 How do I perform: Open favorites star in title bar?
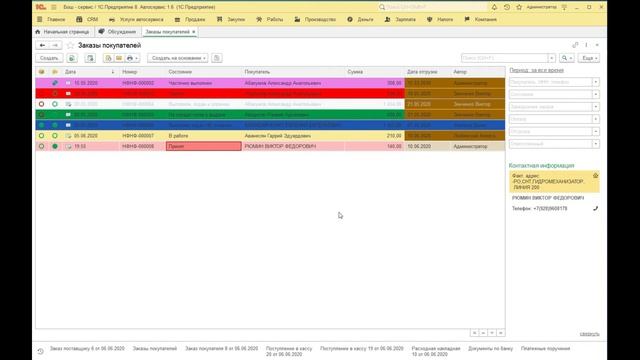tap(519, 7)
